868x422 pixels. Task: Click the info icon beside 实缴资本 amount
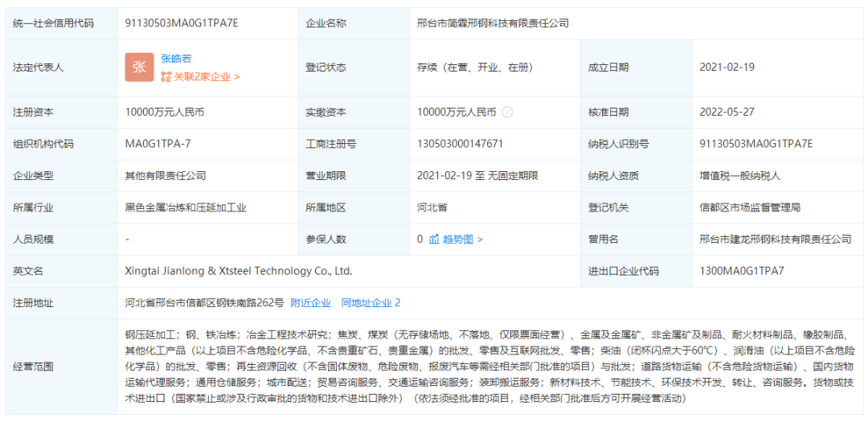(507, 113)
